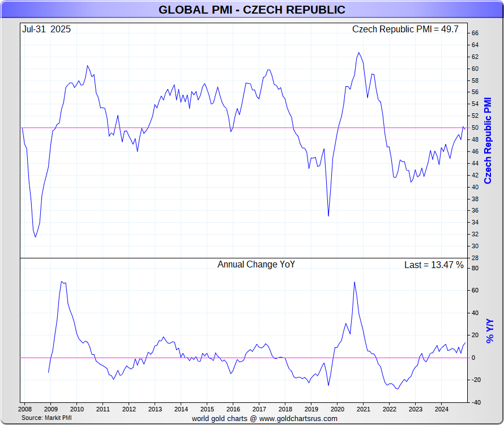Image resolution: width=504 pixels, height=425 pixels.
Task: Click the 58 tick on the PMI axis
Action: tap(475, 80)
